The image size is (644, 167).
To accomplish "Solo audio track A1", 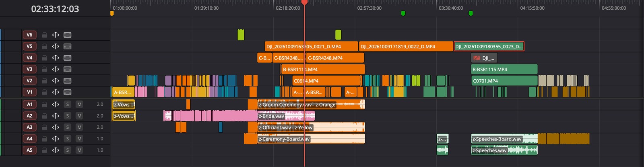I will [68, 104].
